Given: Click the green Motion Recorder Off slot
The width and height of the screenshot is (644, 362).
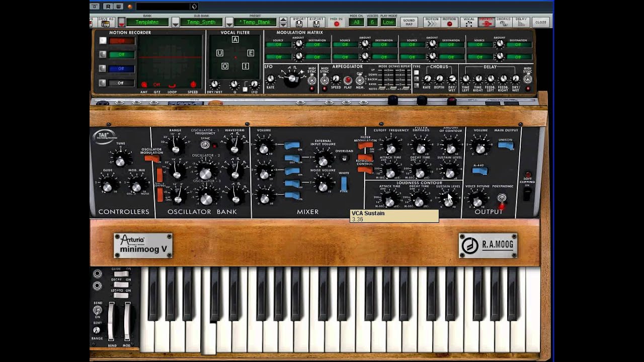Looking at the screenshot, I should [121, 55].
